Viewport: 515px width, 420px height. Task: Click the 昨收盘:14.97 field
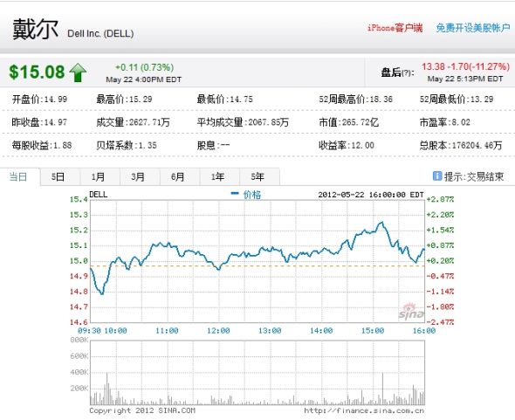tap(39, 122)
